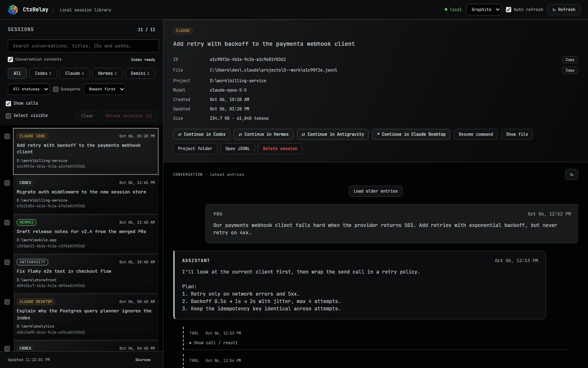
Task: Filter sessions by Gemini
Action: pyautogui.click(x=140, y=73)
